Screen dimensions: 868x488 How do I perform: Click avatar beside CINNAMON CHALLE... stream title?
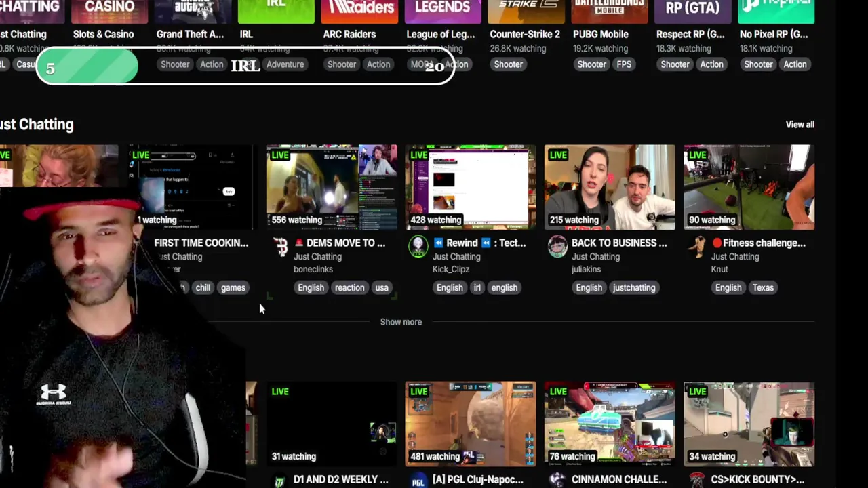click(557, 480)
